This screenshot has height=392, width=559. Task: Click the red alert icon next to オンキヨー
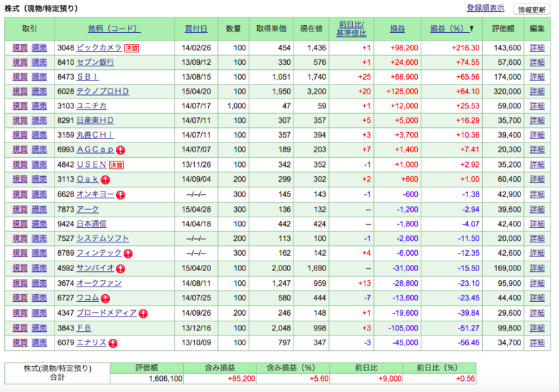point(120,195)
